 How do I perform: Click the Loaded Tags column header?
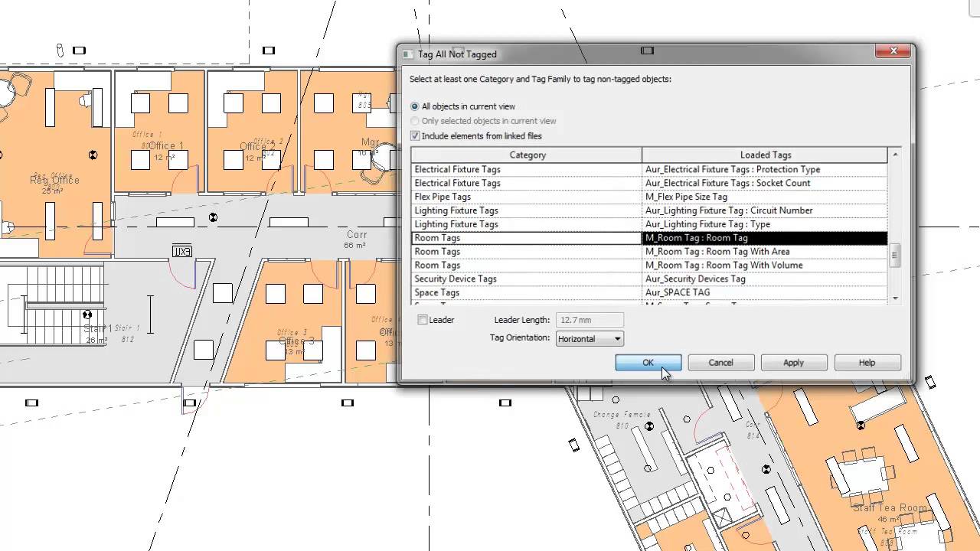765,155
